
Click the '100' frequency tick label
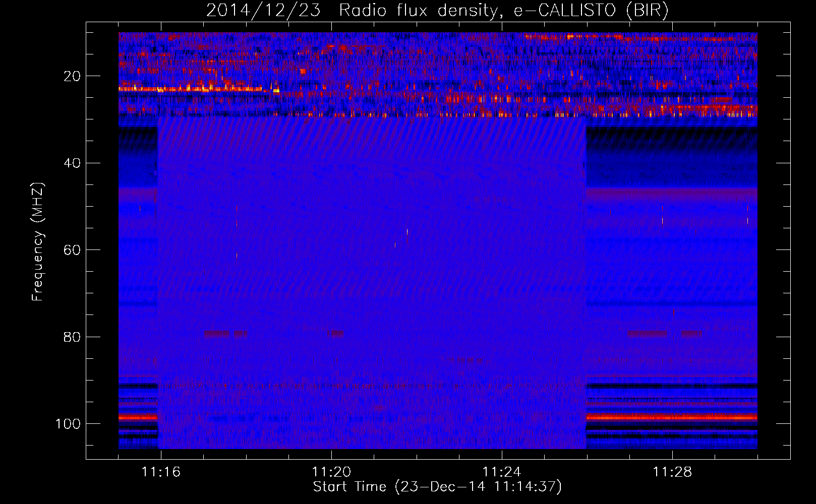[68, 424]
